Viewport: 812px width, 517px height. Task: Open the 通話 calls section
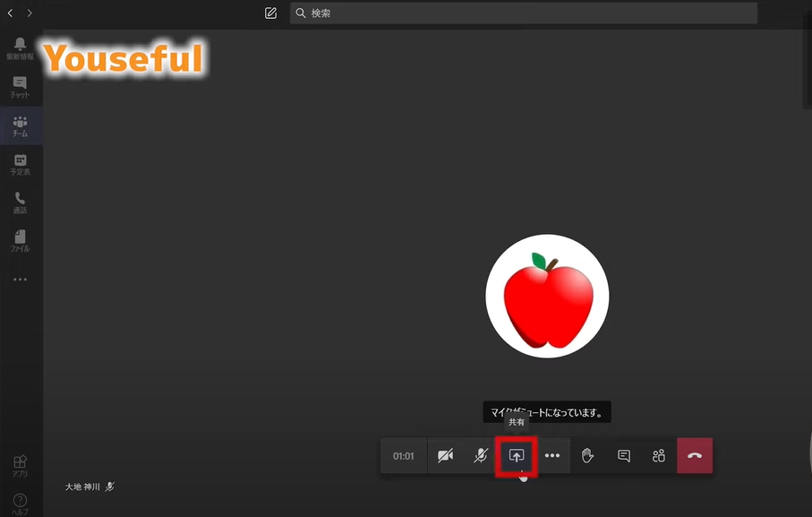click(x=21, y=202)
